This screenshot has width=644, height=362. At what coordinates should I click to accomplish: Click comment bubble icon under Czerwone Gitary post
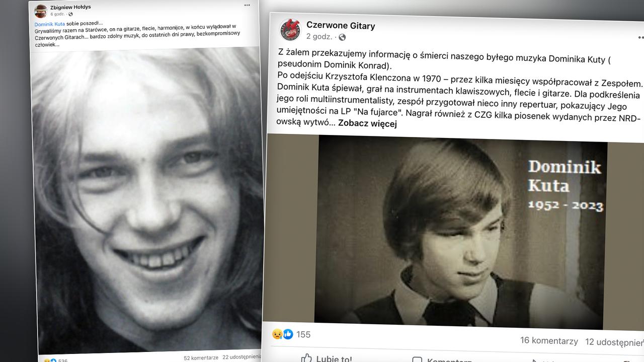tap(417, 360)
